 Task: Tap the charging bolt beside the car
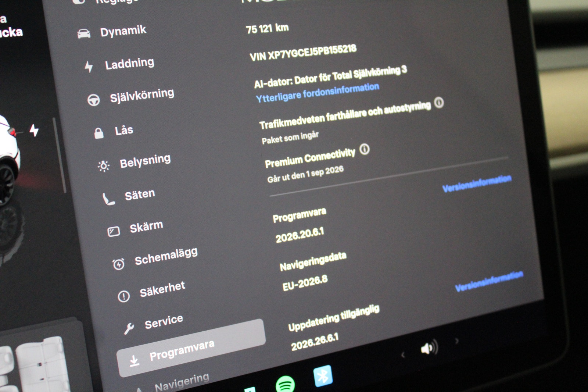pyautogui.click(x=34, y=130)
